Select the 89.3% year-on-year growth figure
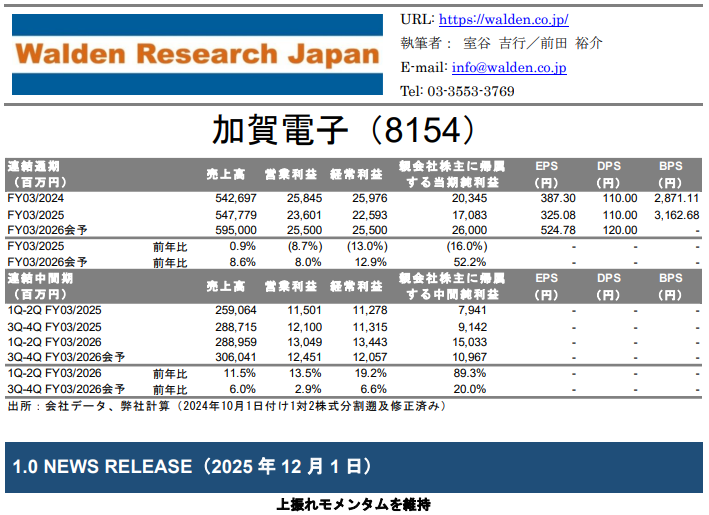Screen dimensions: 709x515 [470, 373]
